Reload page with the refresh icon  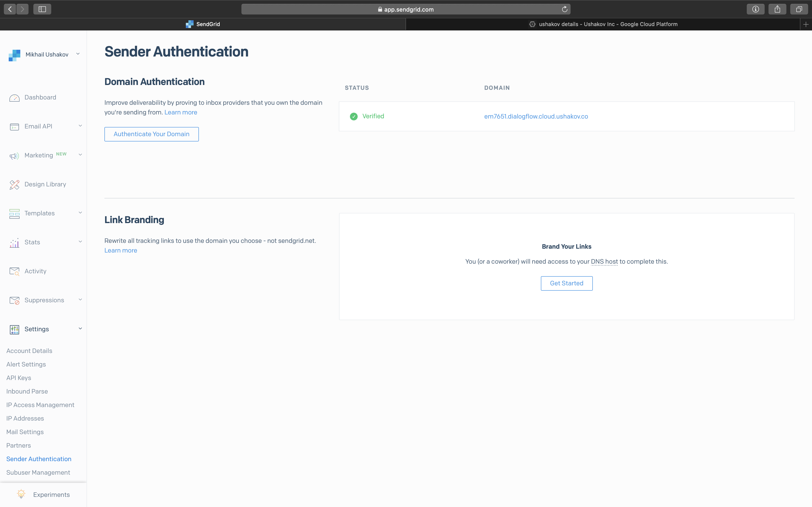coord(565,9)
